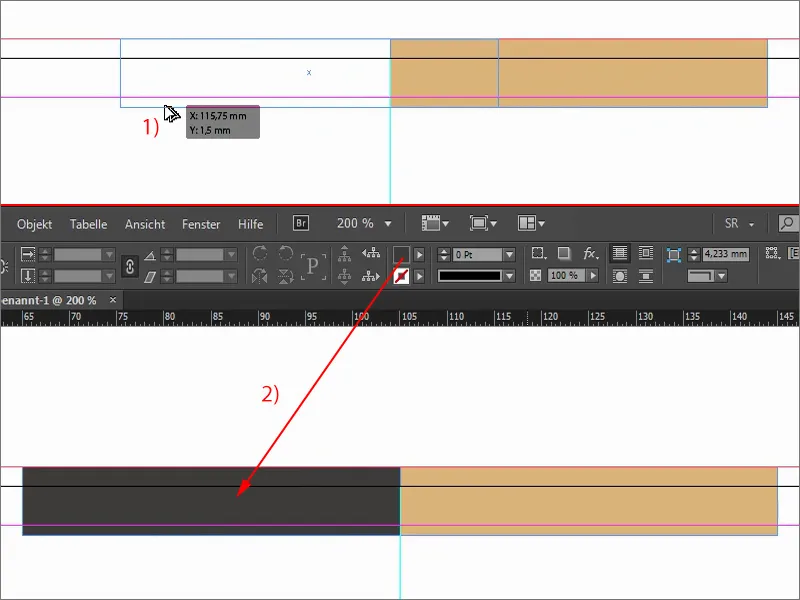Open corner options dotted-square icon
This screenshot has height=600, width=800.
coord(538,253)
